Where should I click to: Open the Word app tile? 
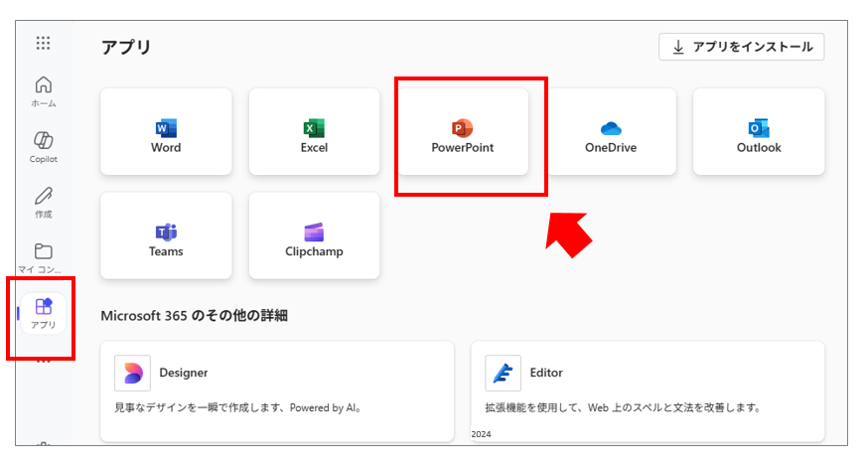[x=166, y=132]
